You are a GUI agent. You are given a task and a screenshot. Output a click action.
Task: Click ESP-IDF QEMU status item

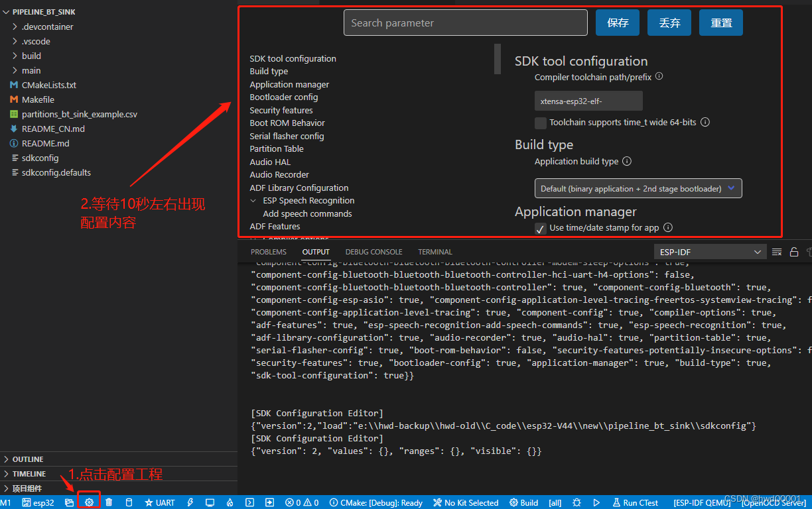click(702, 502)
